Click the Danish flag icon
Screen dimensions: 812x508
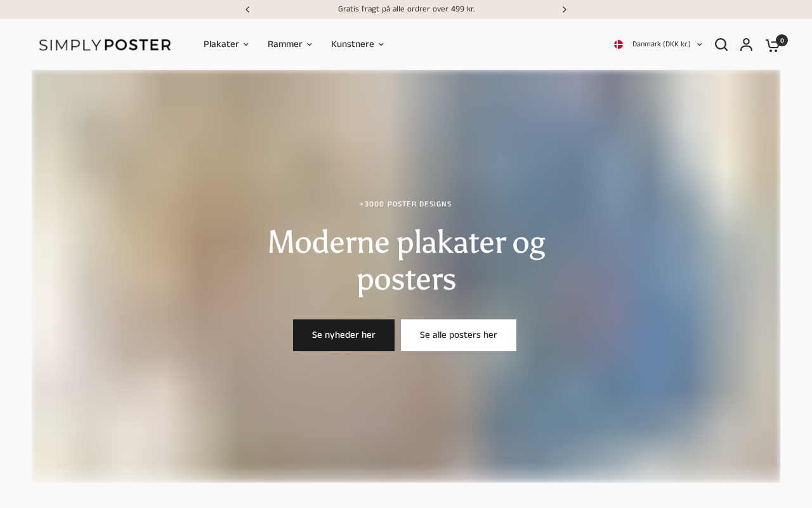[619, 44]
